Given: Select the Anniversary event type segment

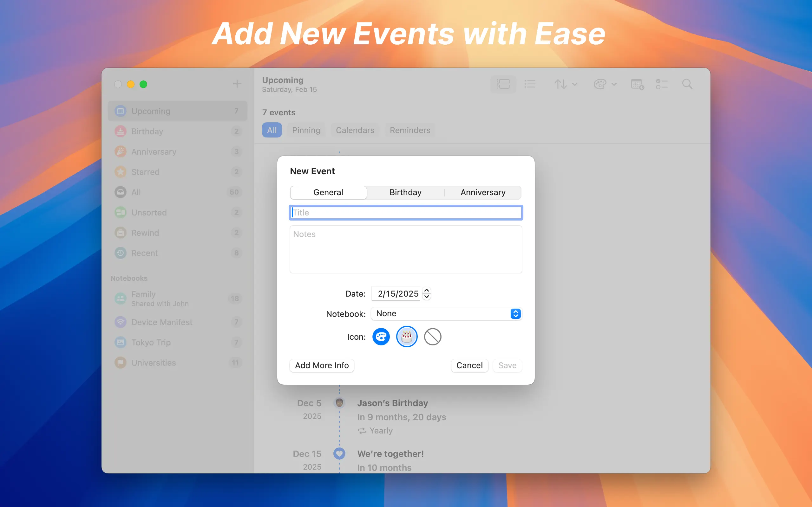Looking at the screenshot, I should pos(482,192).
